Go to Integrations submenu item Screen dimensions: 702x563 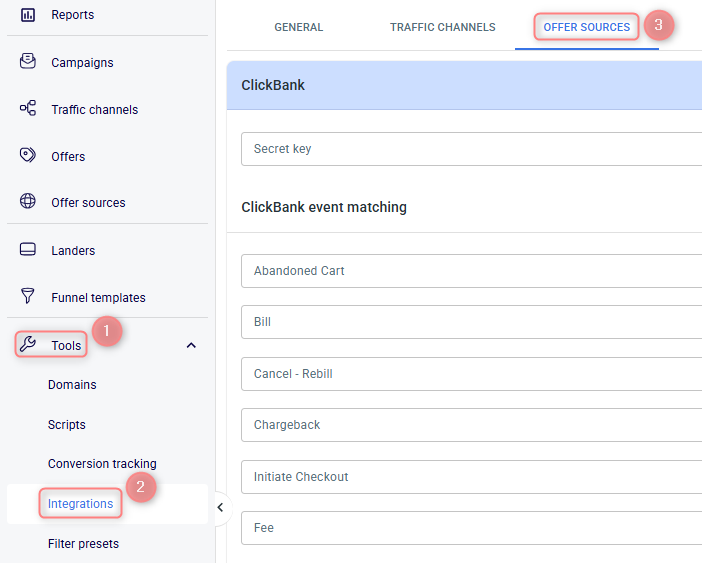(81, 504)
